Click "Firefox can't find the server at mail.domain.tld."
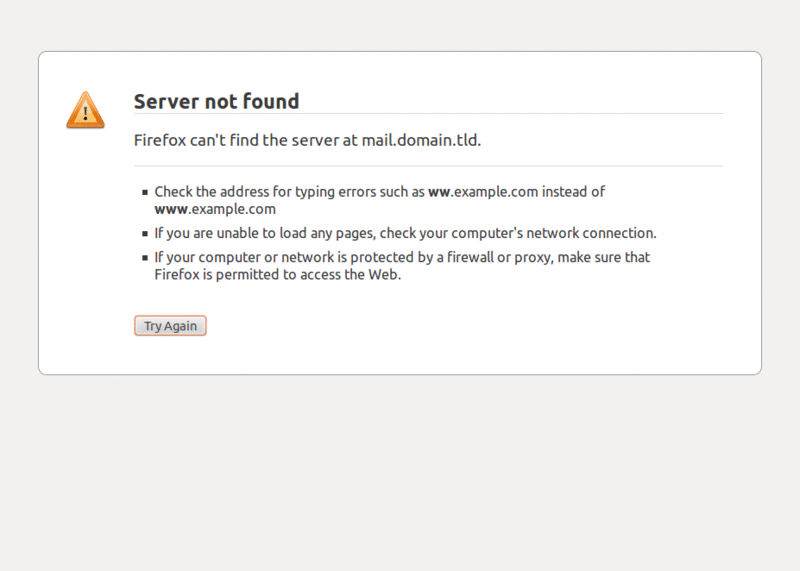 307,140
